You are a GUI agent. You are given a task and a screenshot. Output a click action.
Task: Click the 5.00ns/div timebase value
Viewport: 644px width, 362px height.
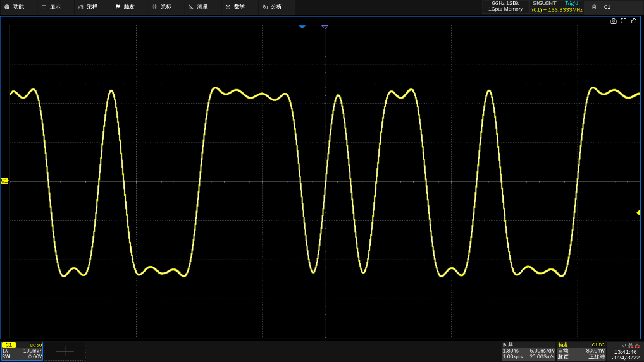(x=542, y=351)
